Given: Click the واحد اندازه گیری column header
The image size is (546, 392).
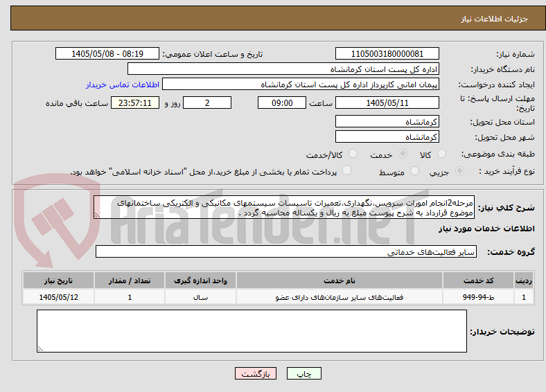Looking at the screenshot, I should pos(200,280).
